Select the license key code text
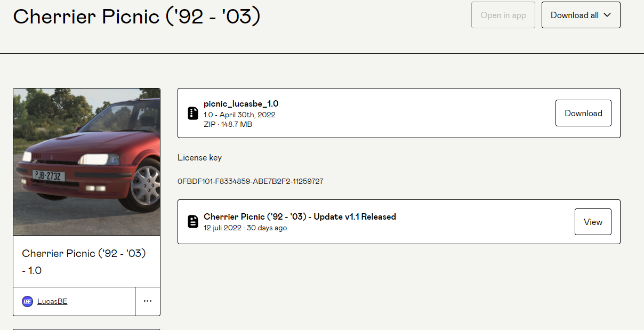Image resolution: width=644 pixels, height=330 pixels. coord(250,181)
